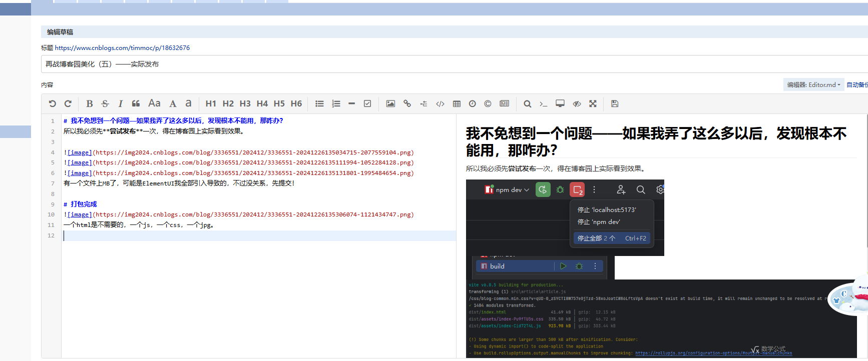Click the '# 打包完成' heading on line 9
868x361 pixels.
coord(80,204)
